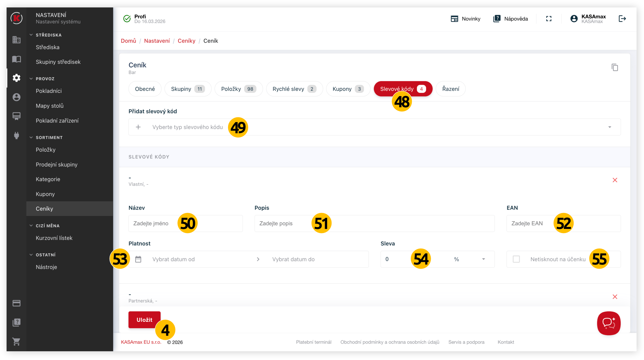This screenshot has height=360, width=644.
Task: Click the calendar icon in Platnost
Action: (x=138, y=259)
